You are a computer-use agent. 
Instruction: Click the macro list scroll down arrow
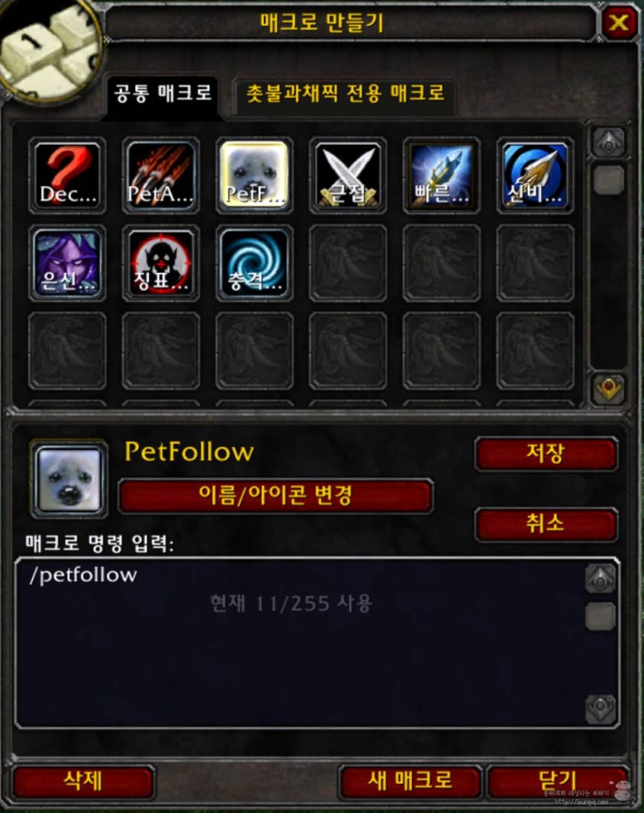(609, 388)
